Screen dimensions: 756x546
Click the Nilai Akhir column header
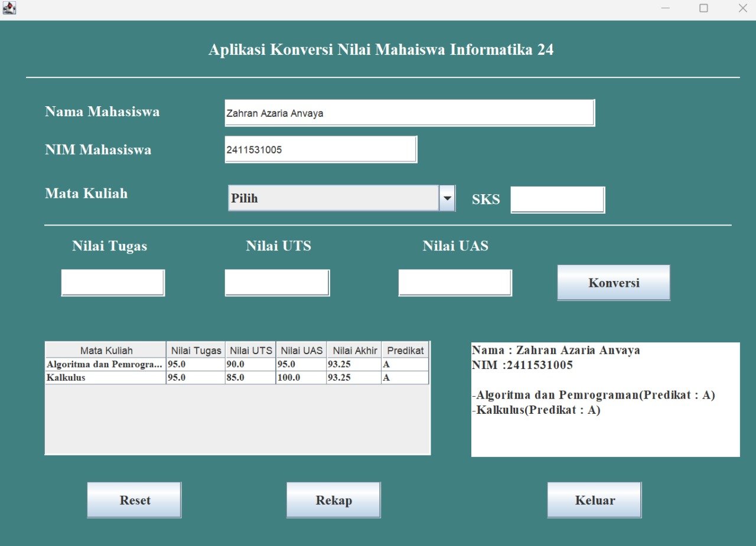354,350
